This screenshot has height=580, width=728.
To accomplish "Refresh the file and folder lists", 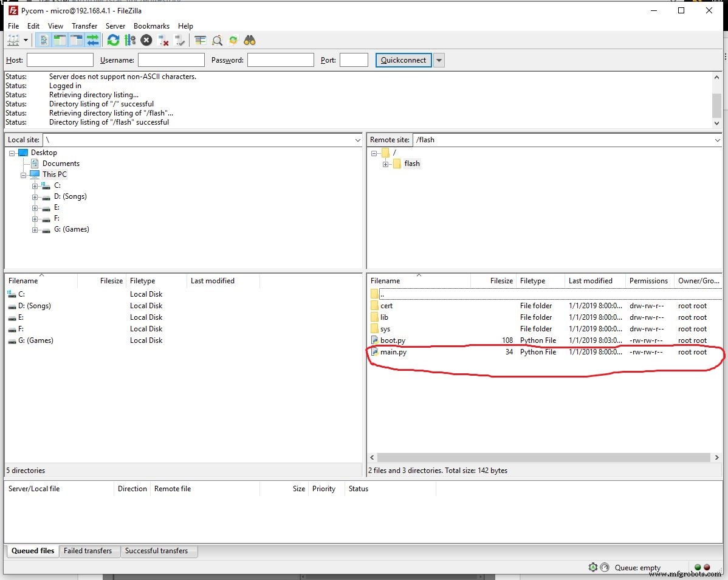I will coord(113,41).
